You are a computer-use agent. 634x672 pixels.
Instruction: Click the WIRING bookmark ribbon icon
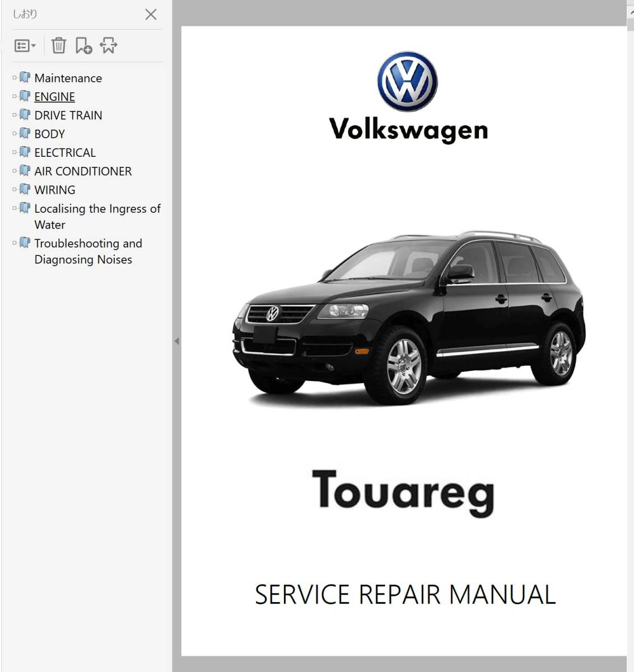pyautogui.click(x=25, y=189)
